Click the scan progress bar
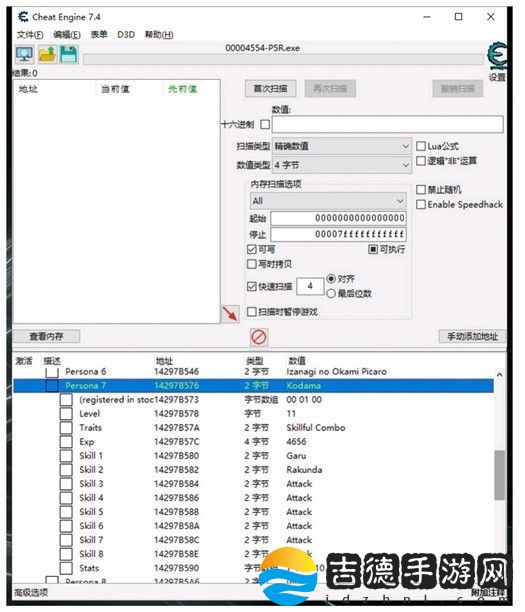Screen dimensions: 525x612 pyautogui.click(x=283, y=60)
